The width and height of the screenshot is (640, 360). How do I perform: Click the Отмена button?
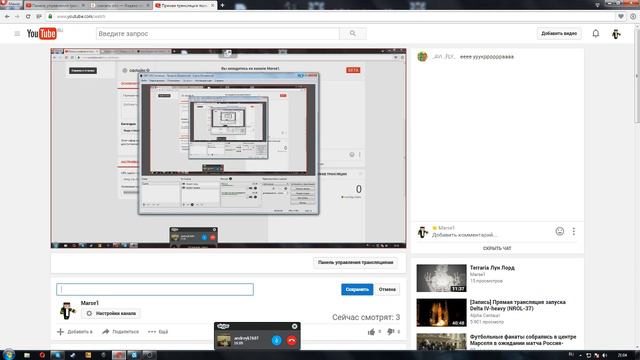coord(387,289)
